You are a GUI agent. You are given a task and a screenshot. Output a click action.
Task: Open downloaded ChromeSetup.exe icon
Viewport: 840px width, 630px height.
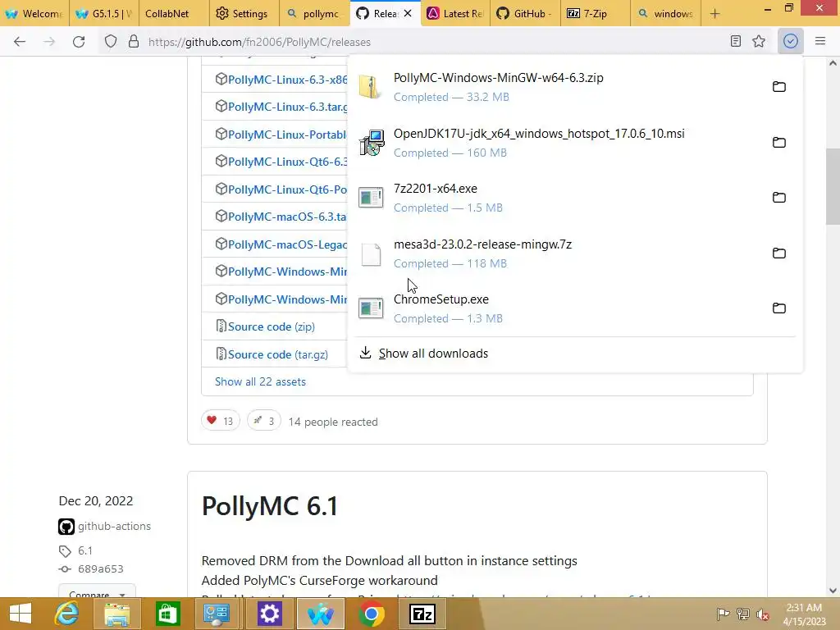click(371, 308)
